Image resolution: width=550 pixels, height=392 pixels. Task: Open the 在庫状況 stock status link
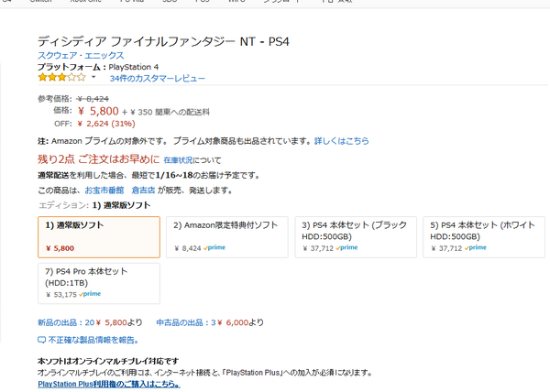(x=178, y=160)
